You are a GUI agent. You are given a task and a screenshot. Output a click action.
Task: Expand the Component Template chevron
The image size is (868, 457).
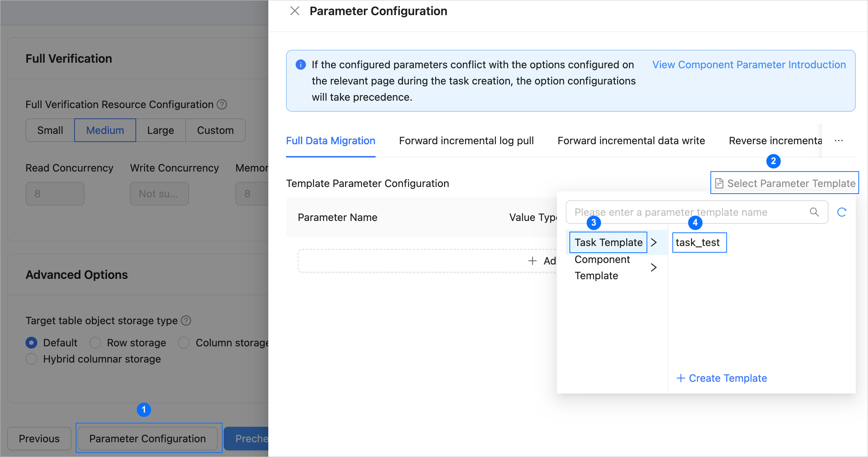(654, 267)
